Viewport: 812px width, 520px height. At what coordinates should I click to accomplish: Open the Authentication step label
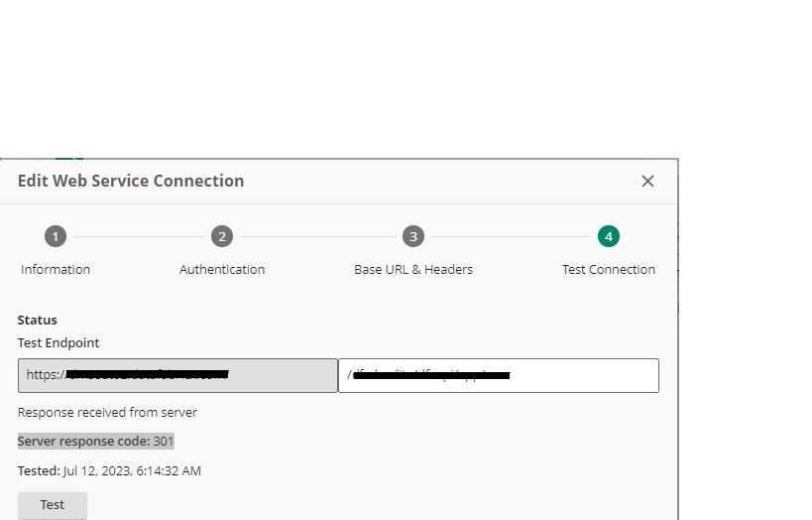pos(222,269)
